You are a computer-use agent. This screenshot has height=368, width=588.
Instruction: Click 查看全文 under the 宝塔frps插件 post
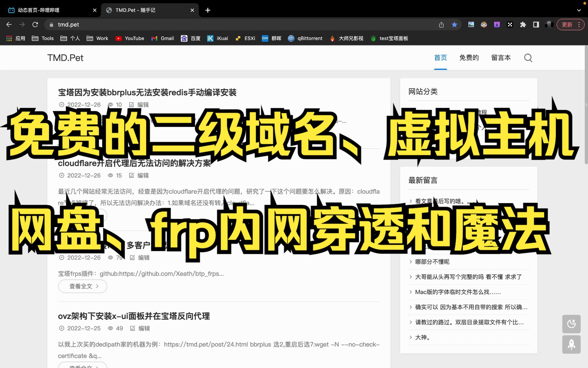pos(83,286)
